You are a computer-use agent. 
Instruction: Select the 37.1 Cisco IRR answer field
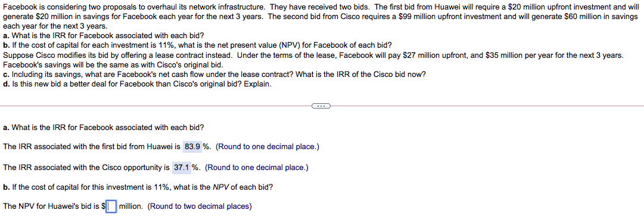click(x=182, y=168)
